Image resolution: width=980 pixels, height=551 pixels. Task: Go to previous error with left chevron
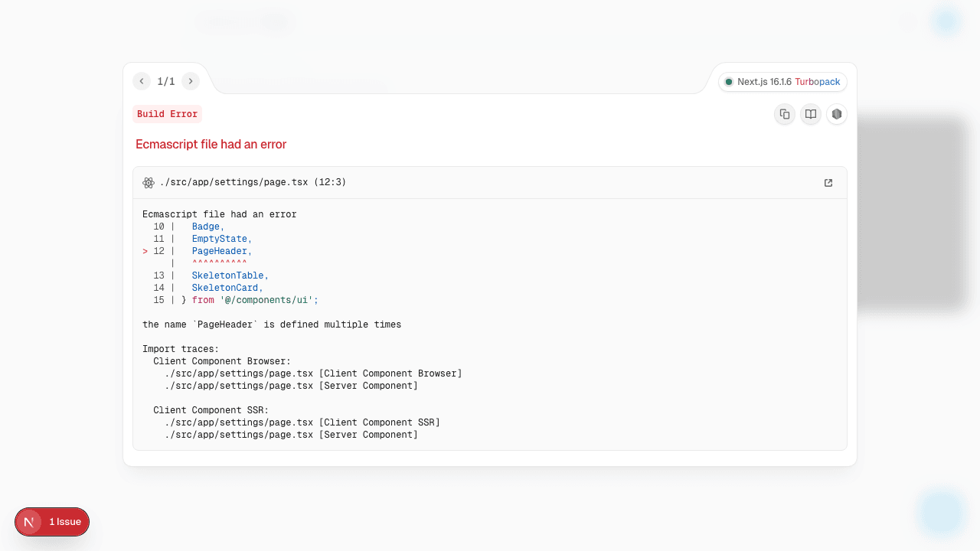pos(142,81)
